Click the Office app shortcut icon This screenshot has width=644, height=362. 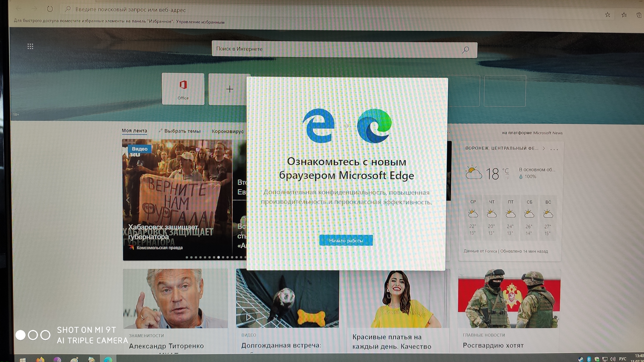click(183, 89)
